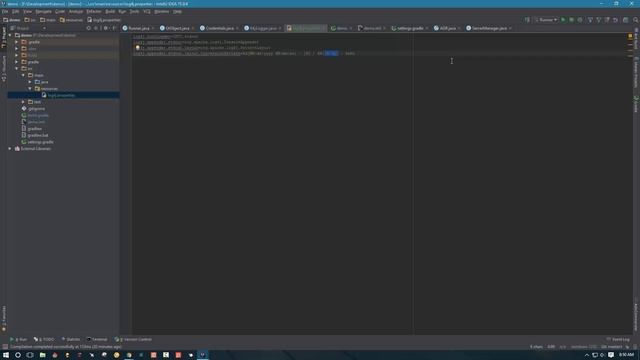Toggle the TODO tool window at bottom
Image resolution: width=640 pixels, height=360 pixels.
coord(44,339)
